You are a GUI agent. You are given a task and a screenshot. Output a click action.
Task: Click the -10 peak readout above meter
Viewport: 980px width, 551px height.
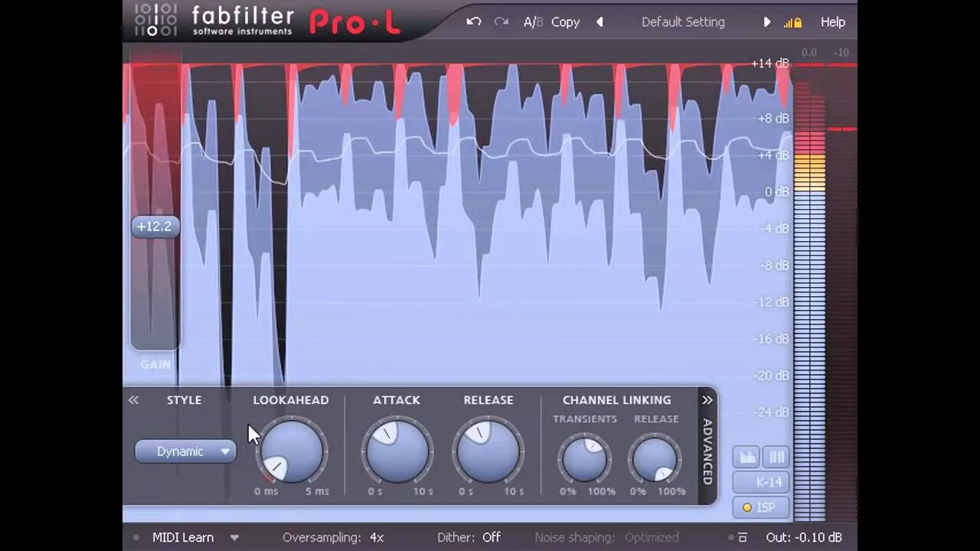(841, 53)
